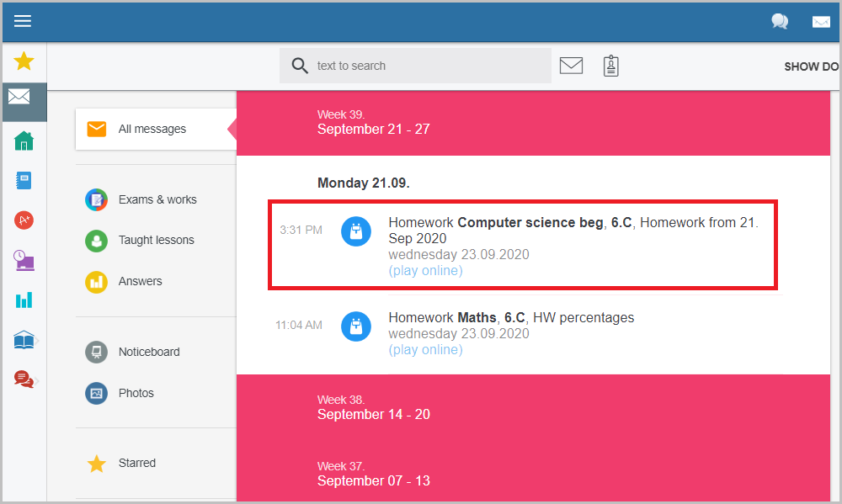Select Answers filter
Screen dimensions: 842x504
[x=140, y=281]
